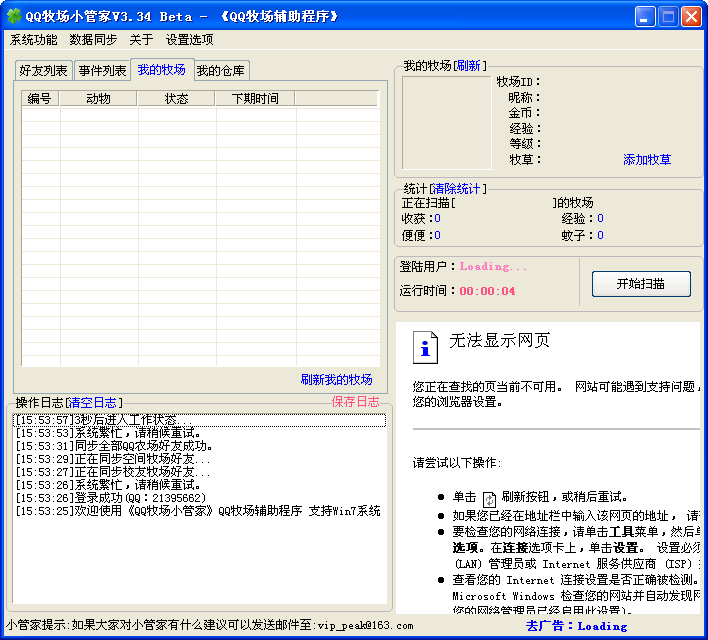Click the 清空日志 link

(92, 402)
